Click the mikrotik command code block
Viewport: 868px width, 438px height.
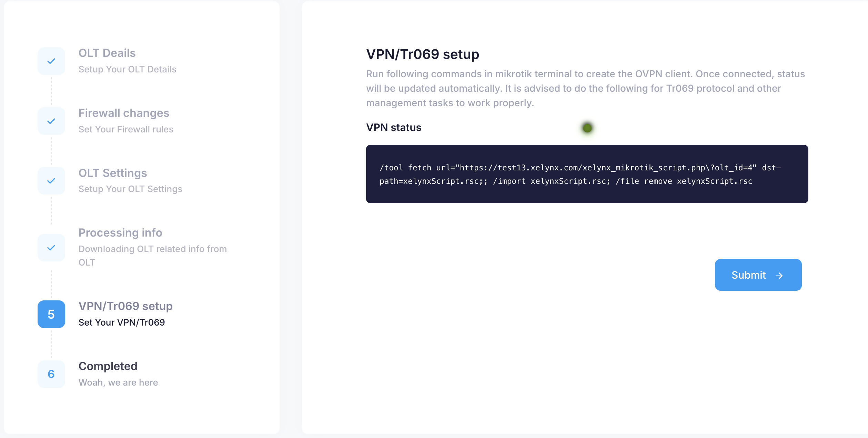click(x=587, y=174)
